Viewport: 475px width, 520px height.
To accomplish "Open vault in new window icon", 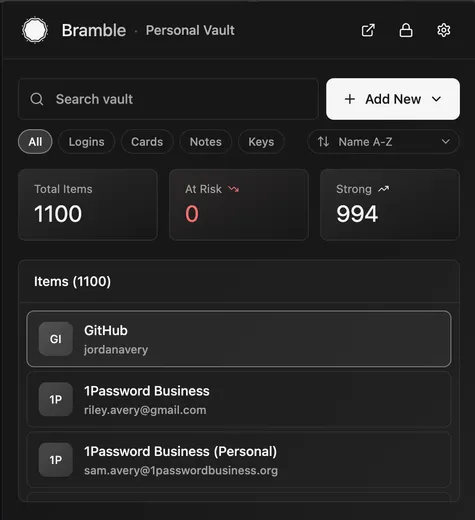I will coord(368,30).
